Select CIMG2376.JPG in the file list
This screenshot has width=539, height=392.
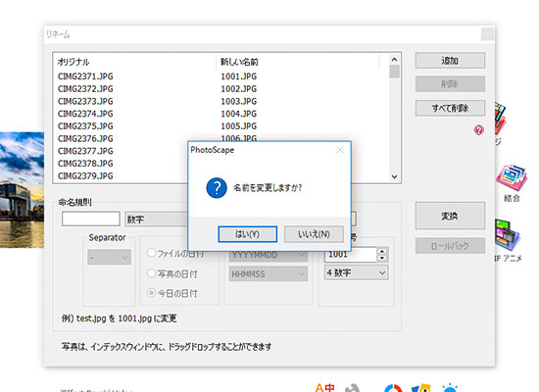[x=85, y=138]
